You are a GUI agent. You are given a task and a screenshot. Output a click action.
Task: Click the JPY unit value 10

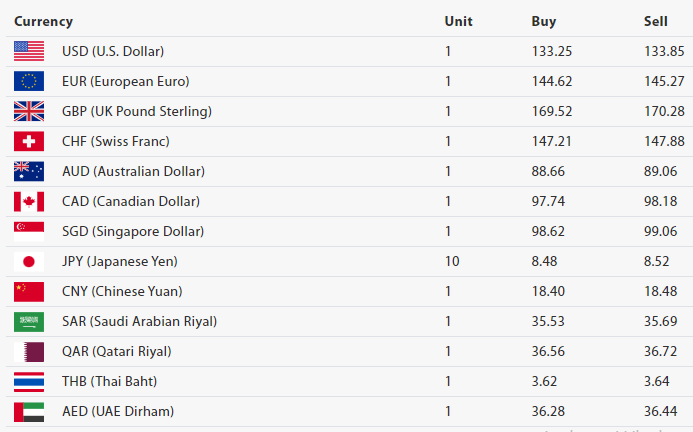452,261
